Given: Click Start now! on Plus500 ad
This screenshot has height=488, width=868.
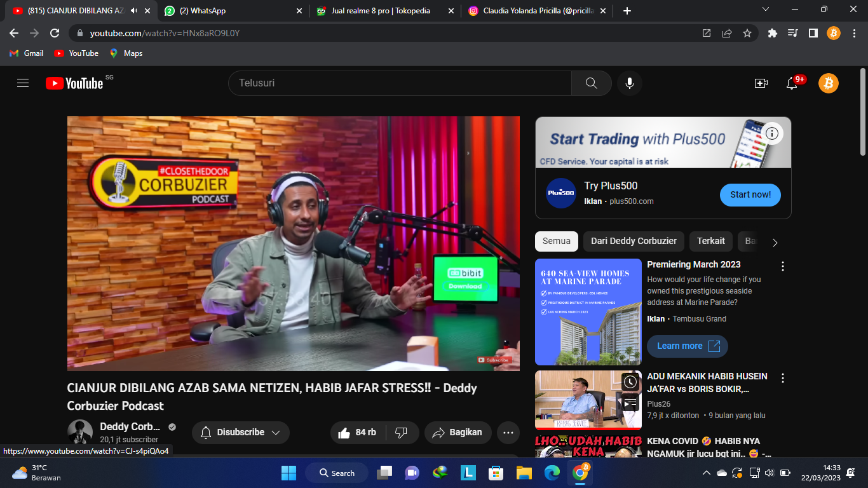Looking at the screenshot, I should coord(750,195).
